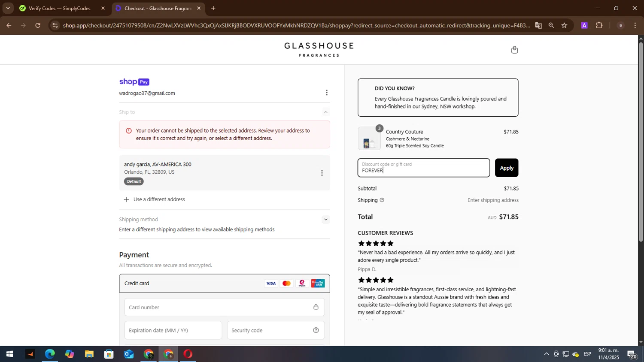Click the address bar URL
This screenshot has width=644, height=362.
[x=296, y=26]
